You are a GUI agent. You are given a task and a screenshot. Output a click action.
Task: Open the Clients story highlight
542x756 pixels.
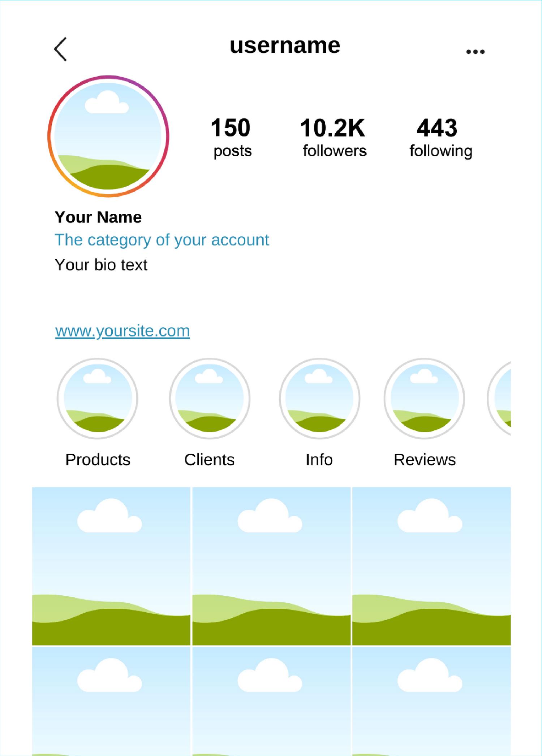click(x=210, y=399)
